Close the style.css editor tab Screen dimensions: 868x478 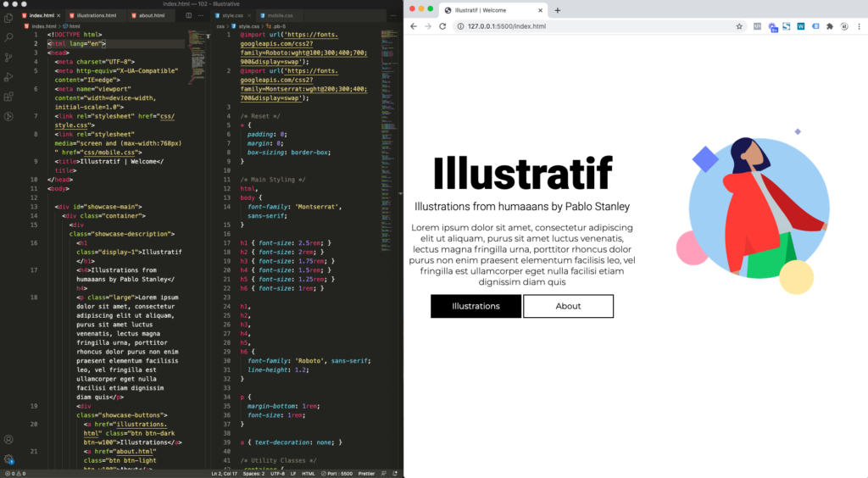[250, 15]
